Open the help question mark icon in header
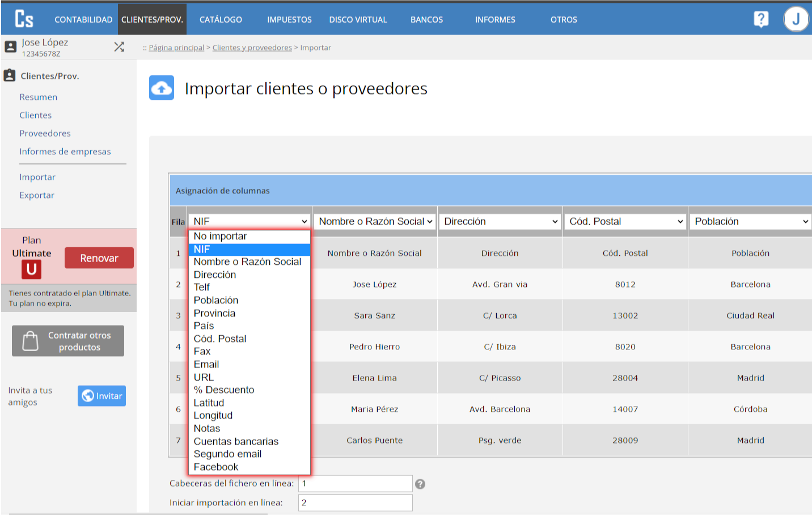This screenshot has width=812, height=515. coord(761,19)
